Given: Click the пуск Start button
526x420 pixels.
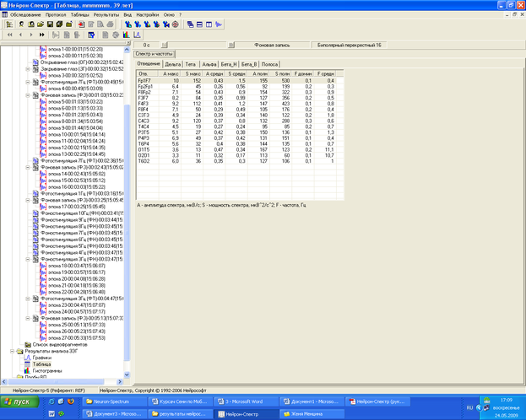Looking at the screenshot, I should [18, 403].
